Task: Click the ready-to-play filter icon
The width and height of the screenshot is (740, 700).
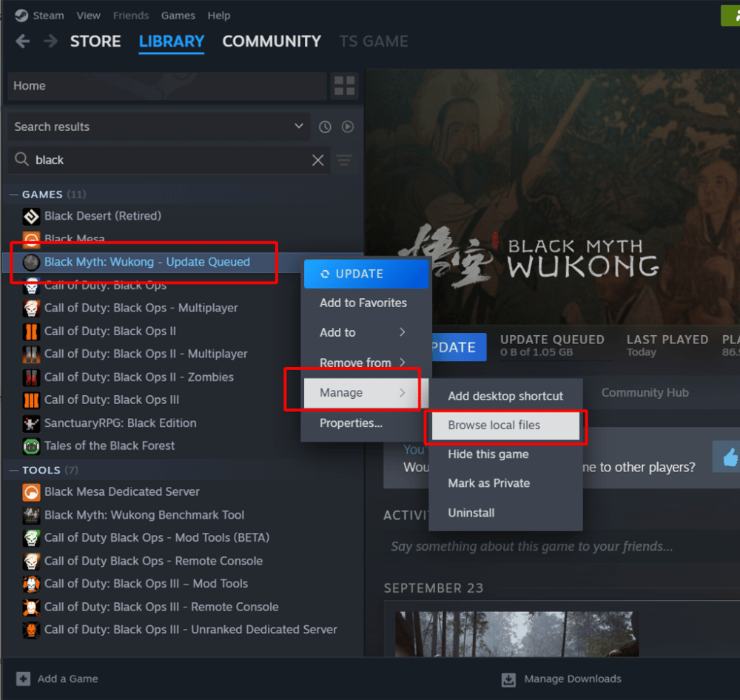Action: tap(348, 127)
